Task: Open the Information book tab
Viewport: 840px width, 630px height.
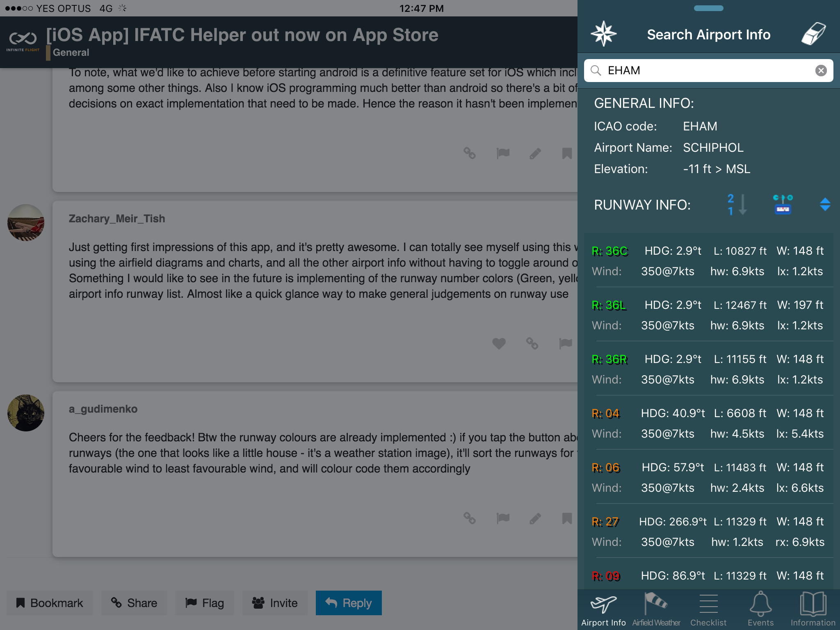Action: [813, 609]
